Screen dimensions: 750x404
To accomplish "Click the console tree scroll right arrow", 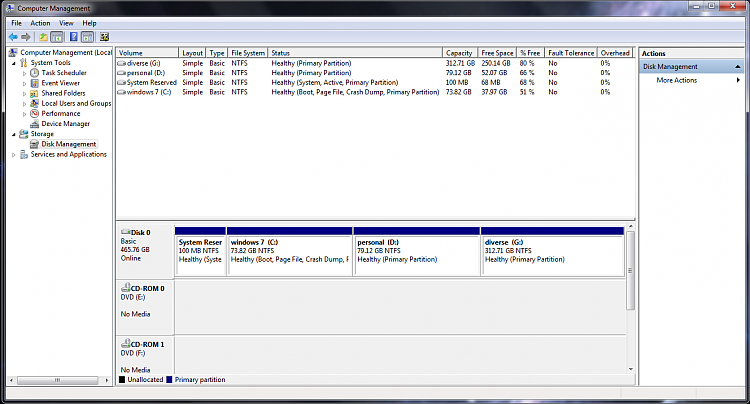I will point(107,381).
